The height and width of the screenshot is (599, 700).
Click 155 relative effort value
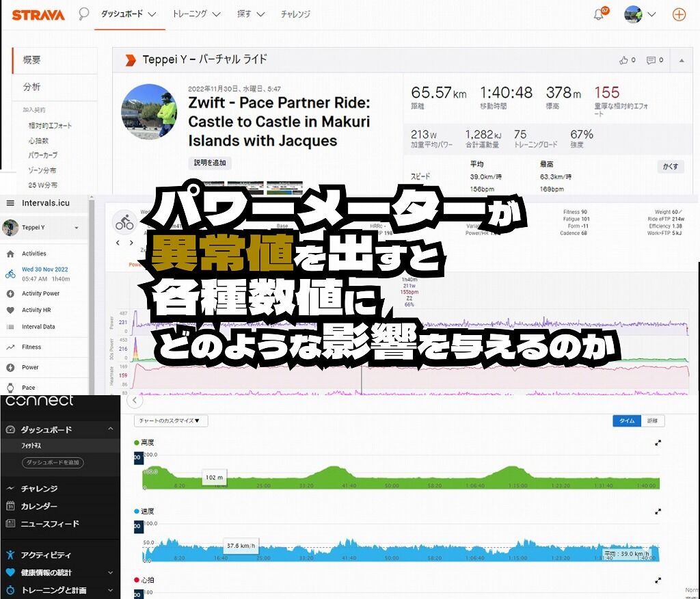point(607,92)
